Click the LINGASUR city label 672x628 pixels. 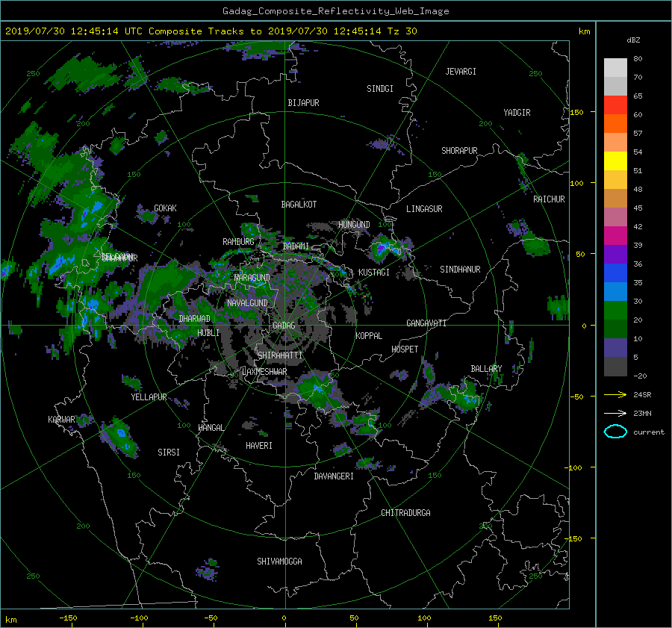click(x=424, y=209)
